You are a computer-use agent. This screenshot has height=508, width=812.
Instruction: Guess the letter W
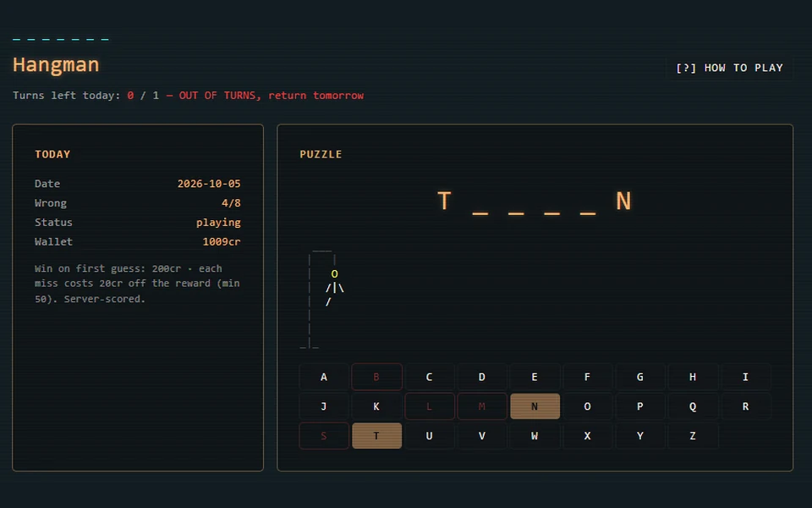click(x=535, y=436)
